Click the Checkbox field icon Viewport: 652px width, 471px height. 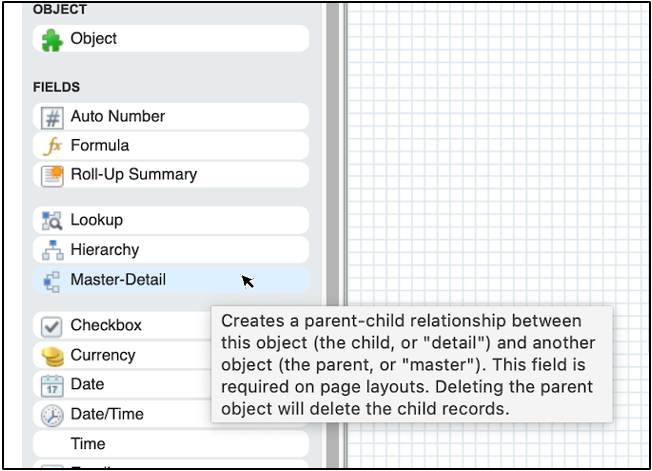pos(51,326)
